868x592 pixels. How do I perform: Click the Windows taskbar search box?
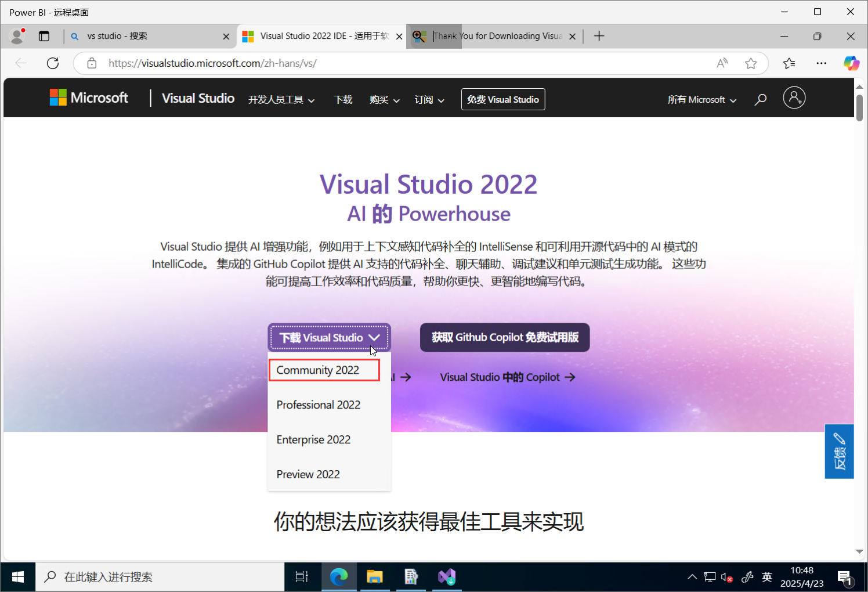pyautogui.click(x=160, y=577)
